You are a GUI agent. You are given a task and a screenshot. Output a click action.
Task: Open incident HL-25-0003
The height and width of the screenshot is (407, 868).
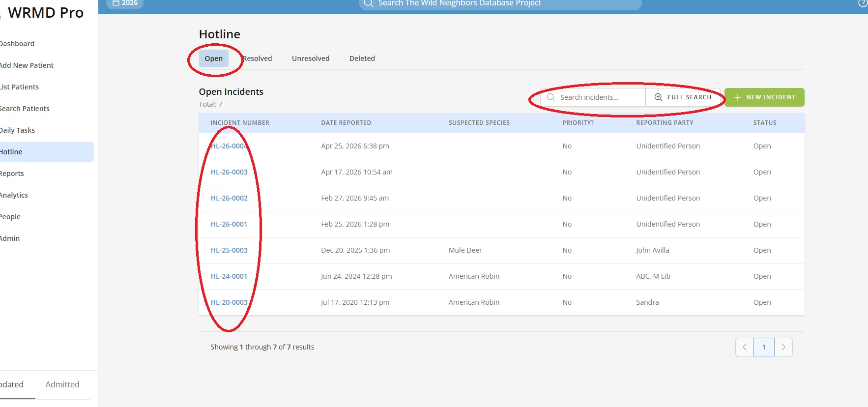pyautogui.click(x=229, y=250)
